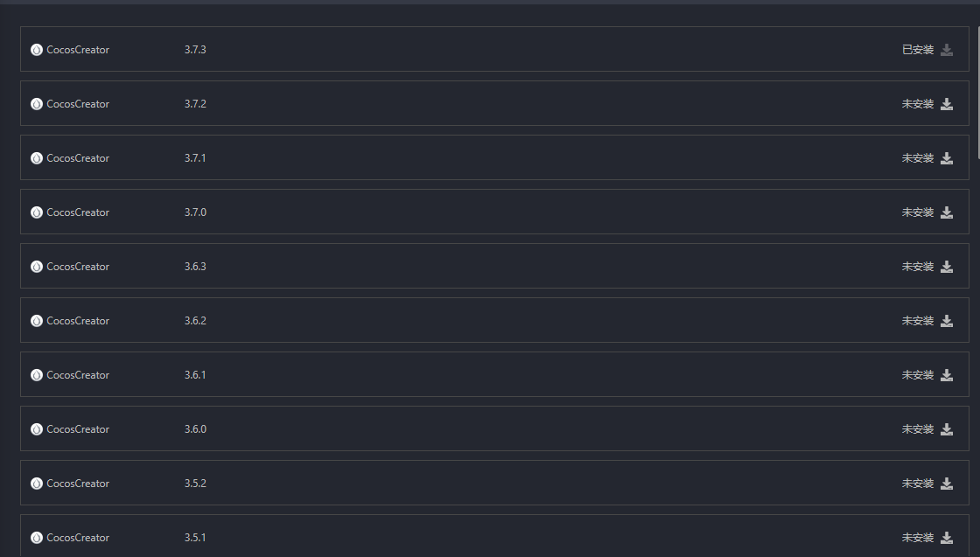Viewport: 980px width, 557px height.
Task: Download CocosCreator version 3.7.1
Action: [x=947, y=158]
